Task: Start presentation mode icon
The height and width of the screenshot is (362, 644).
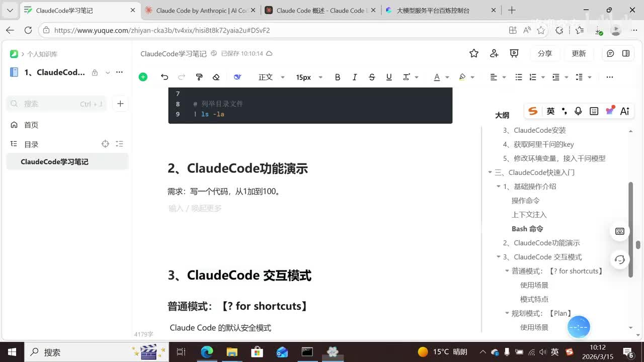Action: pos(514,53)
